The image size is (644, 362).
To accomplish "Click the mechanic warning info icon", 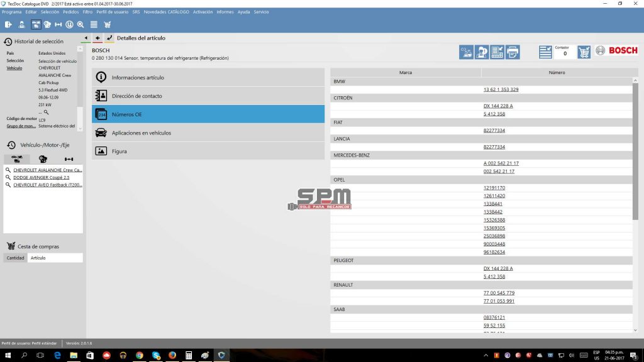I will (x=481, y=52).
